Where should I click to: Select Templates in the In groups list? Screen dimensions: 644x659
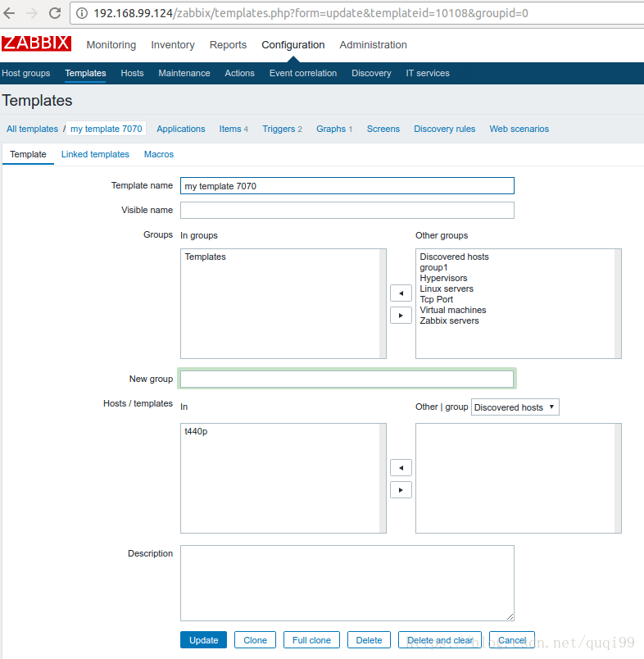tap(205, 257)
